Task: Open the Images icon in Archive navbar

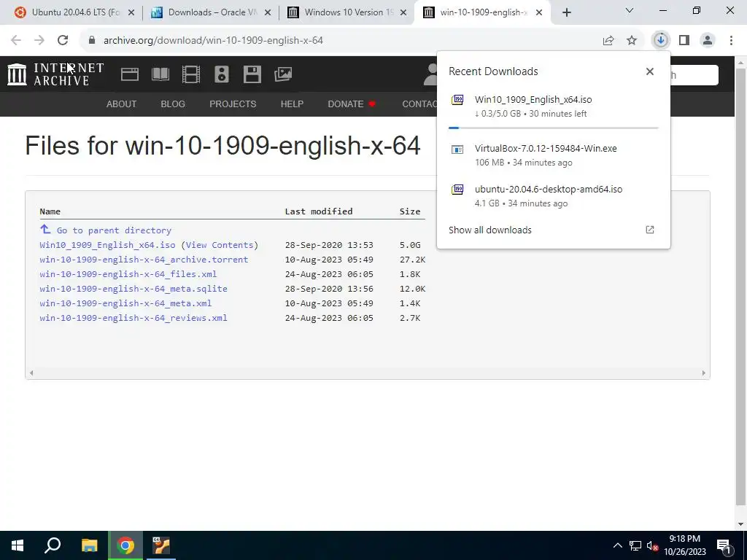Action: pos(283,74)
